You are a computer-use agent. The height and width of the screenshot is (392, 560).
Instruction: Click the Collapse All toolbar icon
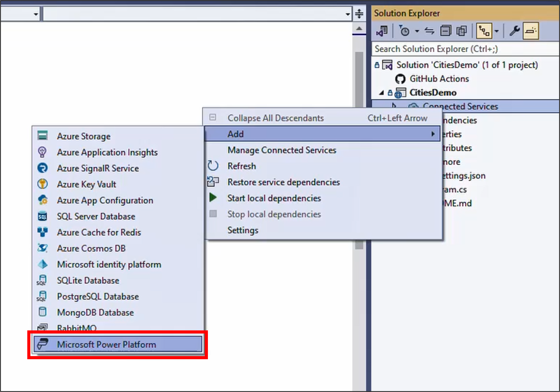pos(446,31)
